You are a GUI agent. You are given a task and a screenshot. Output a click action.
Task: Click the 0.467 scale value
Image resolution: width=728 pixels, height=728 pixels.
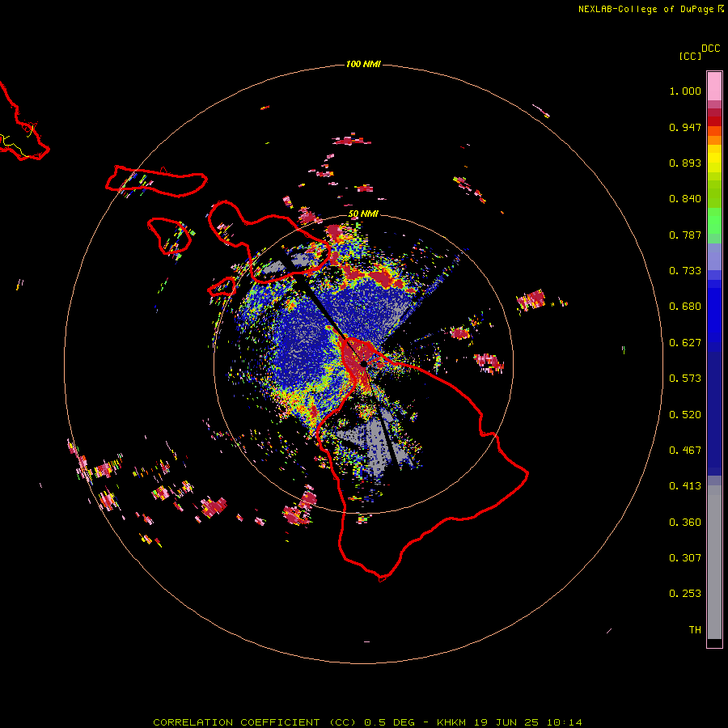click(685, 451)
